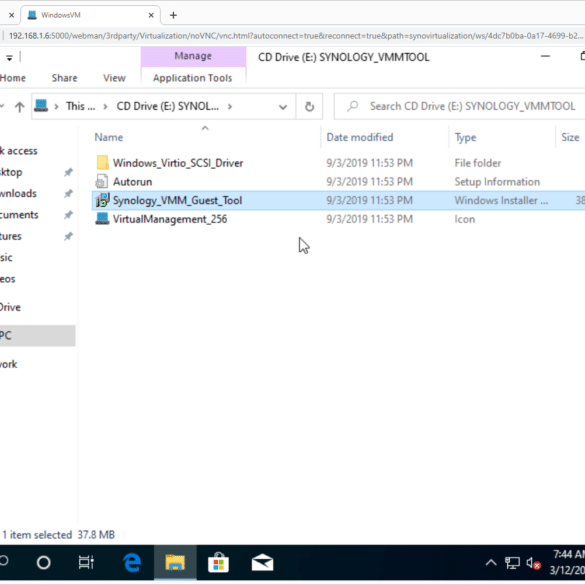The width and height of the screenshot is (585, 585).
Task: Minimize the CD Drive Explorer window
Action: coord(545,57)
